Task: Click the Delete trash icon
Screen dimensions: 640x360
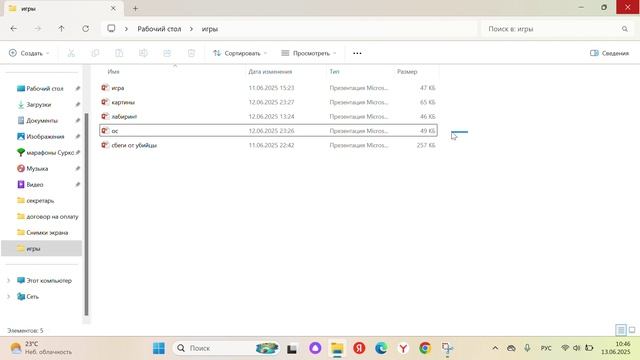Action: coord(191,53)
